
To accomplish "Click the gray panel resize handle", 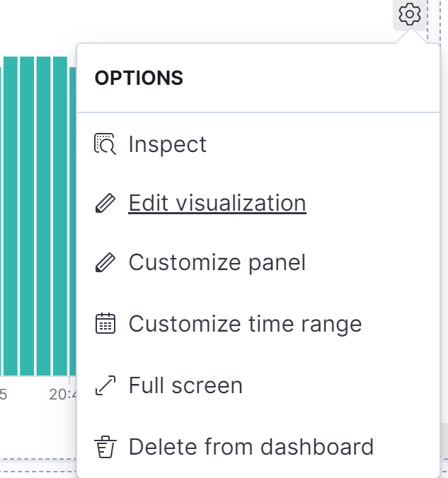I will [x=444, y=439].
